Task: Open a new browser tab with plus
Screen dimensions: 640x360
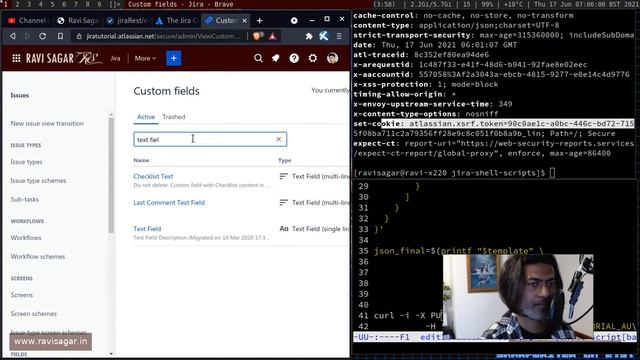Action: [x=260, y=20]
